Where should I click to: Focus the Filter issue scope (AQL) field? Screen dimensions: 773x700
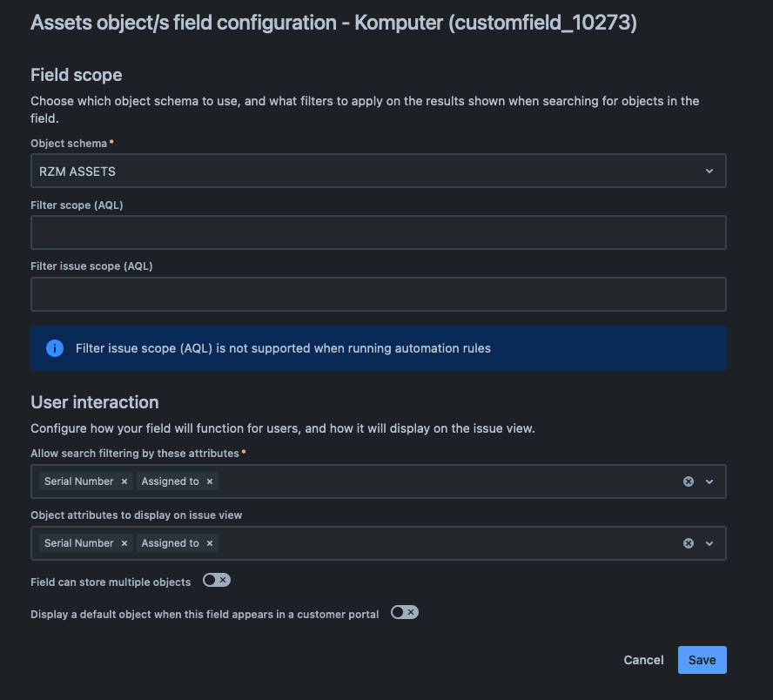(x=378, y=294)
